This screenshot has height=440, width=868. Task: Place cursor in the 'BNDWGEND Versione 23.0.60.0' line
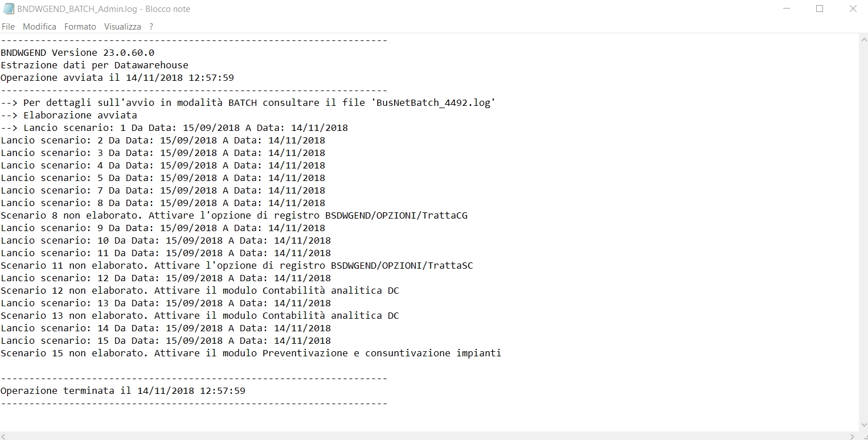click(77, 53)
